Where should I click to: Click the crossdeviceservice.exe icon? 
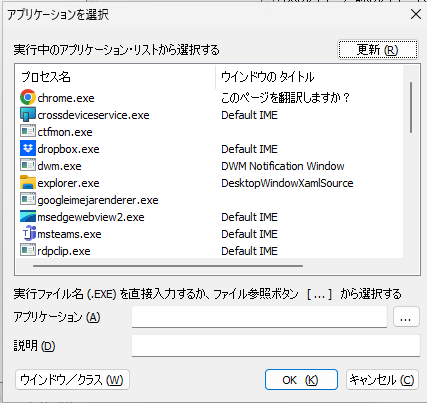pos(28,115)
